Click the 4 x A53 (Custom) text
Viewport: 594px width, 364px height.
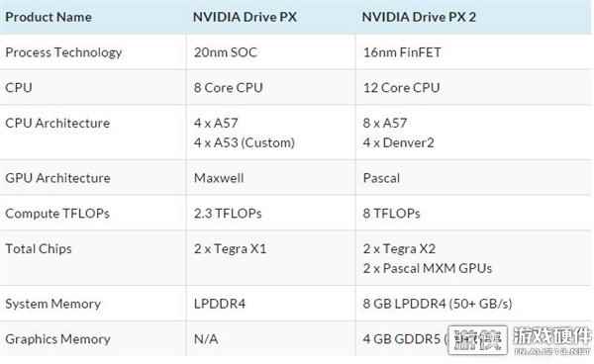tap(245, 142)
